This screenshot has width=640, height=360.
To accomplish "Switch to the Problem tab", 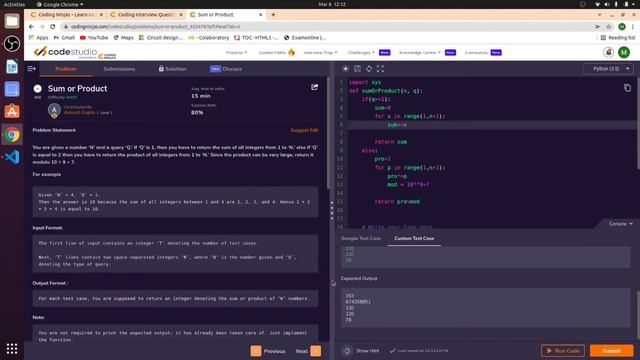I will [x=66, y=69].
